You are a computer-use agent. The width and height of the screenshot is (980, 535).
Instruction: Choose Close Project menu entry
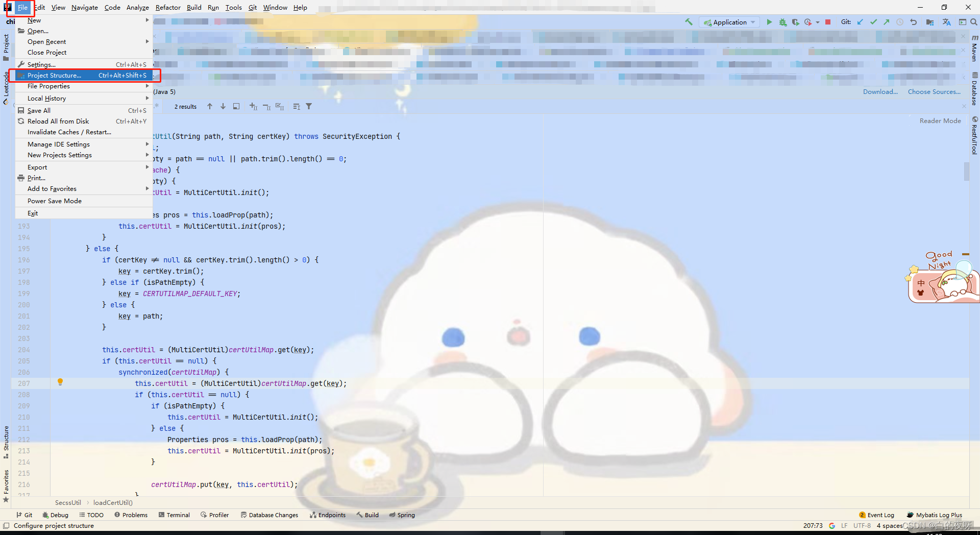click(84, 53)
